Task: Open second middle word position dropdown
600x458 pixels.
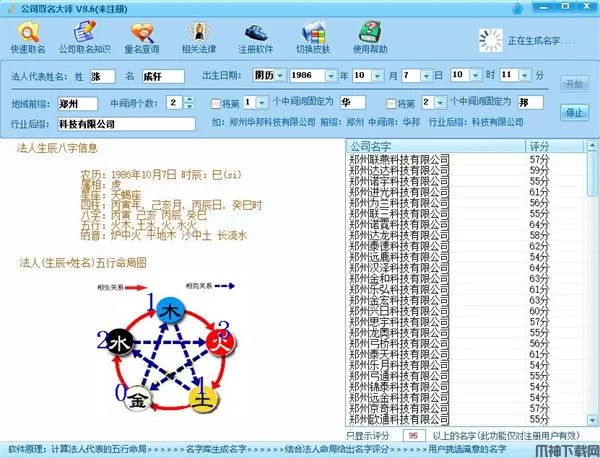Action: click(x=440, y=103)
